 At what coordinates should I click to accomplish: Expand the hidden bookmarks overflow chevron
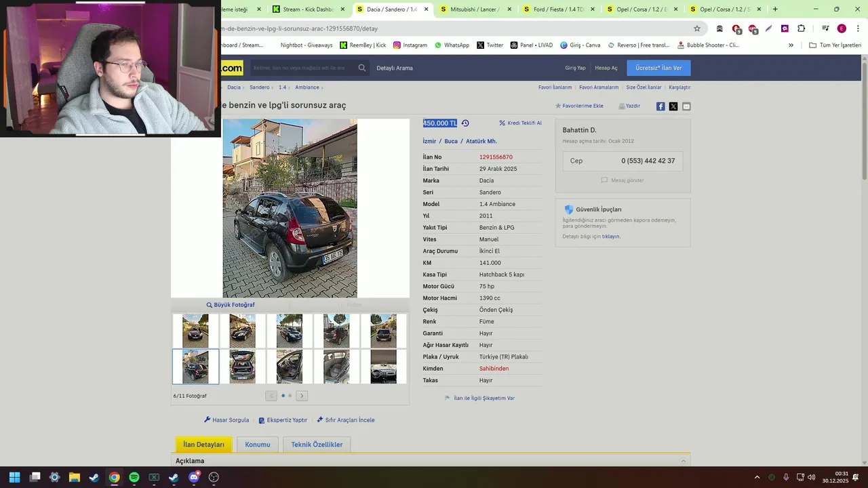[x=791, y=45]
